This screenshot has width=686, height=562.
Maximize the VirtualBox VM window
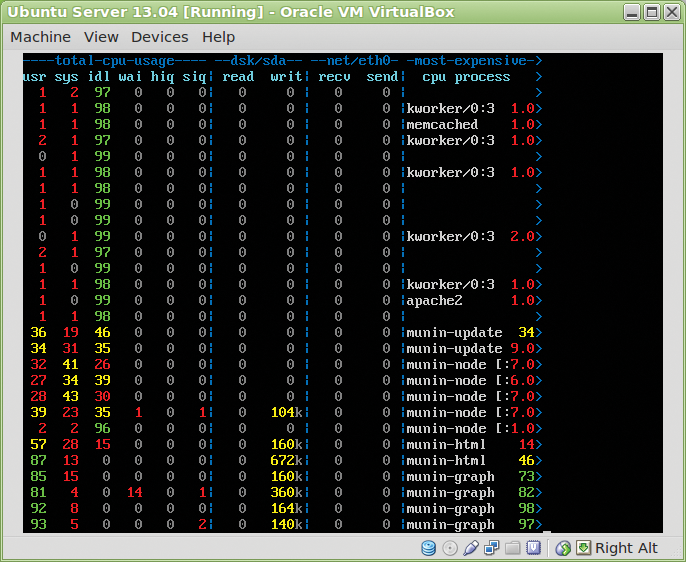click(x=651, y=13)
